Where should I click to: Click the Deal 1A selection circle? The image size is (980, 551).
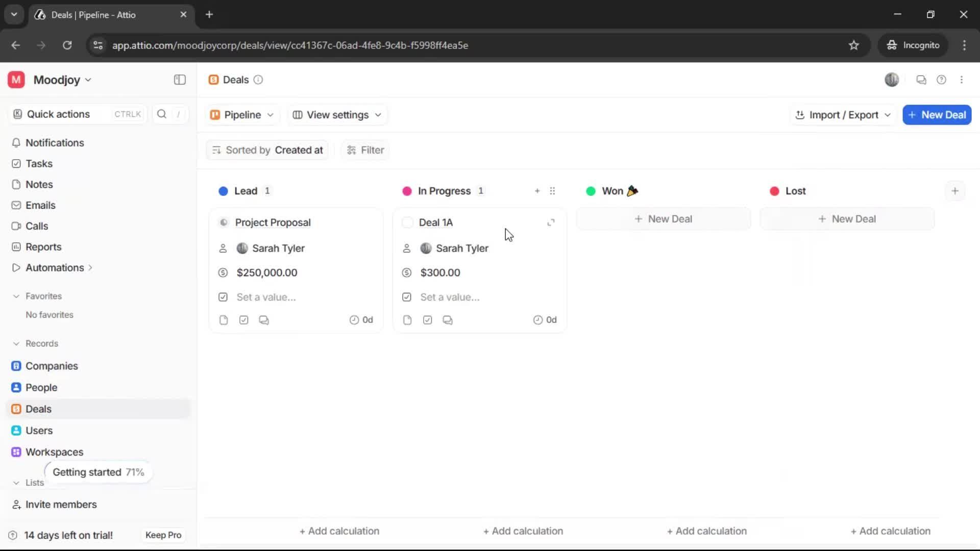pos(407,222)
